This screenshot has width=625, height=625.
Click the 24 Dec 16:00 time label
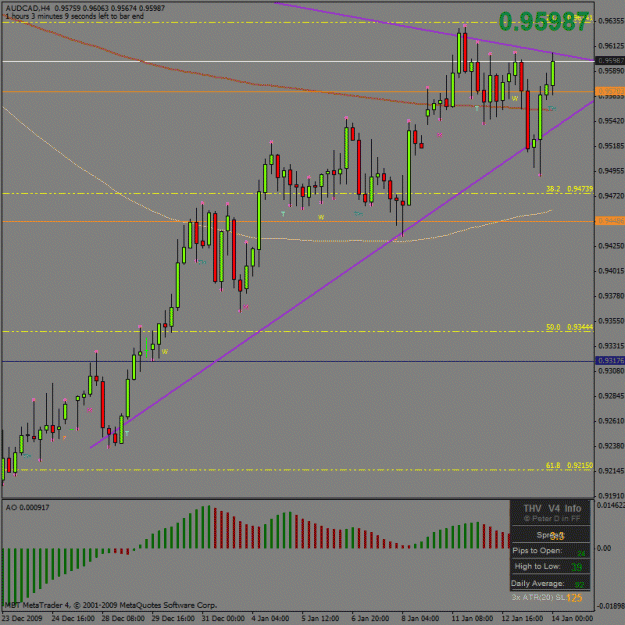73,618
